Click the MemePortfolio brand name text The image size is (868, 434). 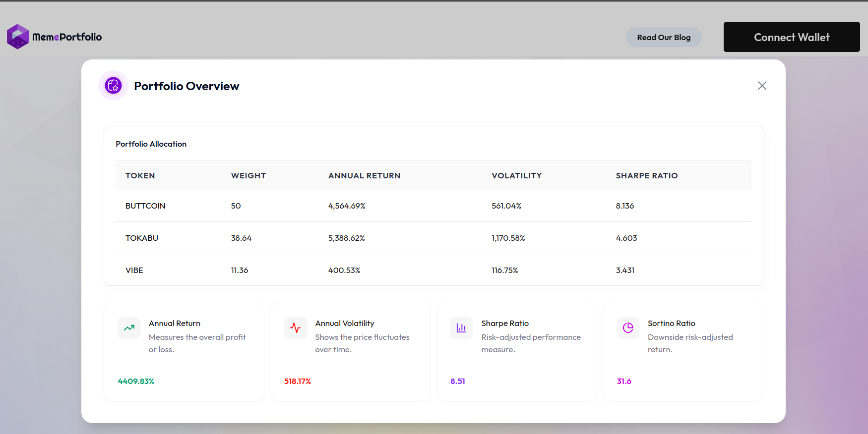pyautogui.click(x=67, y=37)
